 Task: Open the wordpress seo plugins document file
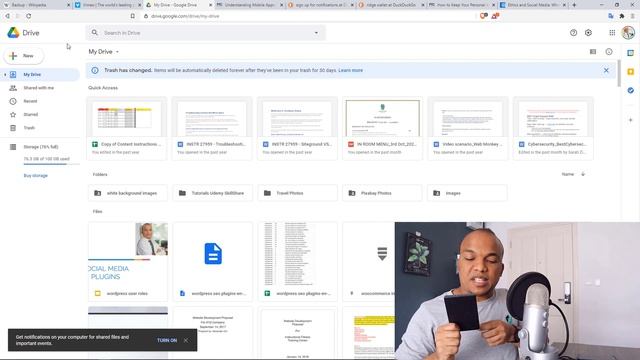[213, 262]
